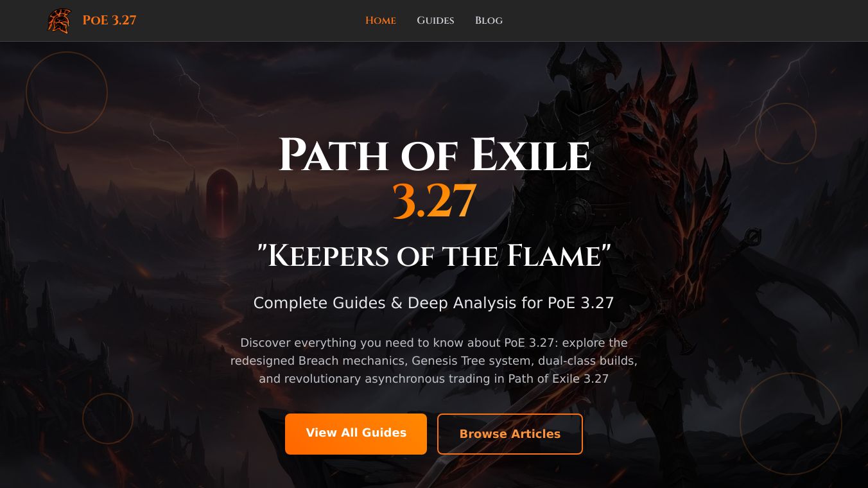
Task: Switch to the Blog page
Action: 489,21
